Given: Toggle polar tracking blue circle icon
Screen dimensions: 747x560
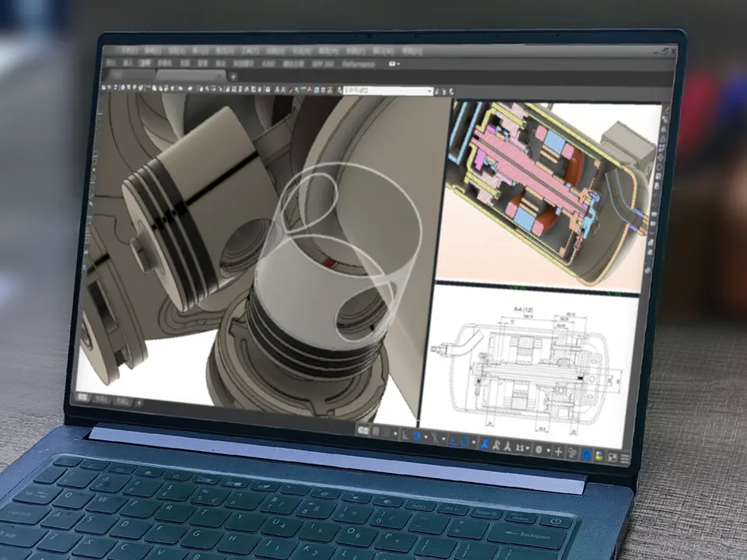Looking at the screenshot, I should [x=417, y=436].
